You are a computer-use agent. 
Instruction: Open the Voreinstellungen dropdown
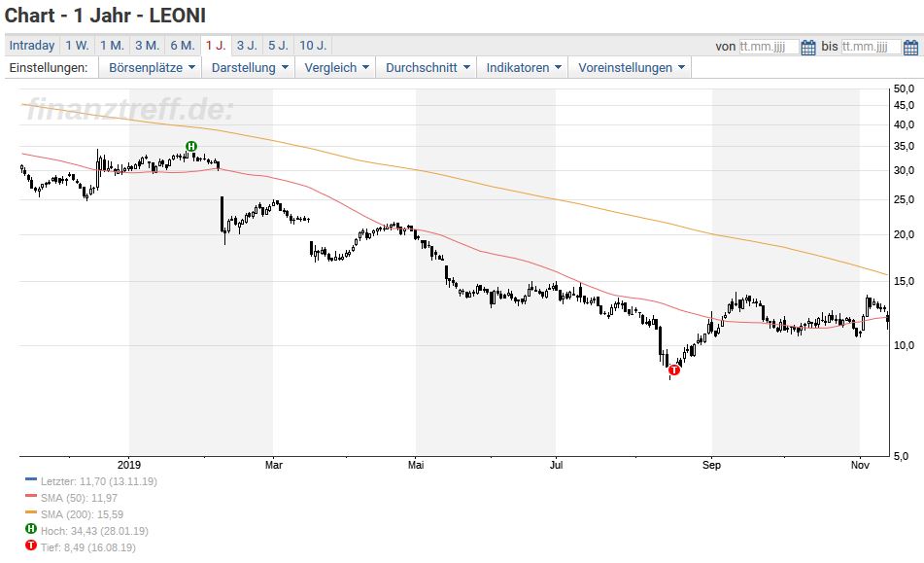pyautogui.click(x=631, y=67)
